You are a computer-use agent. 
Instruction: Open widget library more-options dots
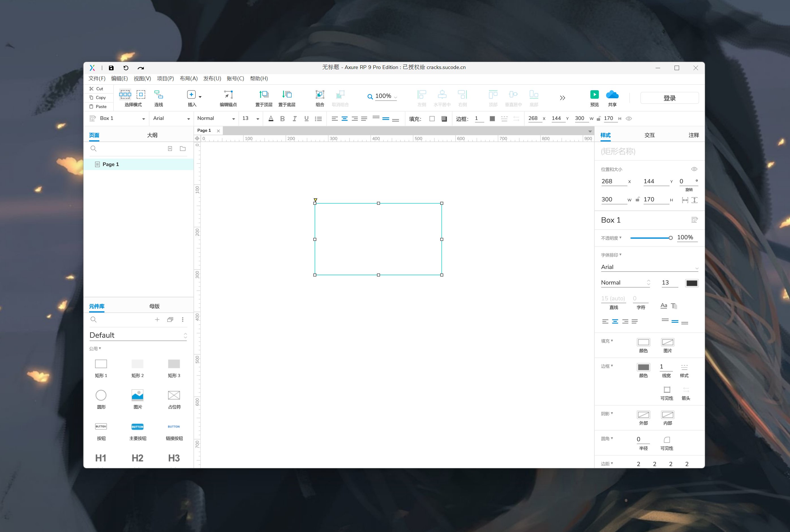click(x=183, y=320)
